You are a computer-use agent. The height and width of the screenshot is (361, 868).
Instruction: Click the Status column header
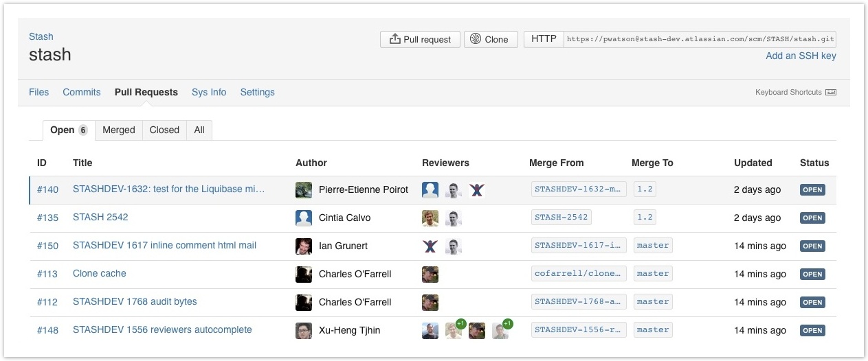(814, 163)
